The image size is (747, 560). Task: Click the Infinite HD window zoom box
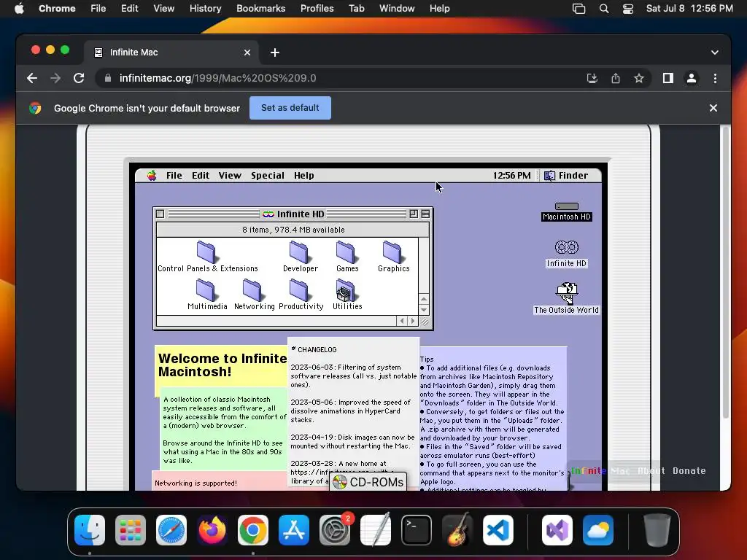(x=414, y=214)
